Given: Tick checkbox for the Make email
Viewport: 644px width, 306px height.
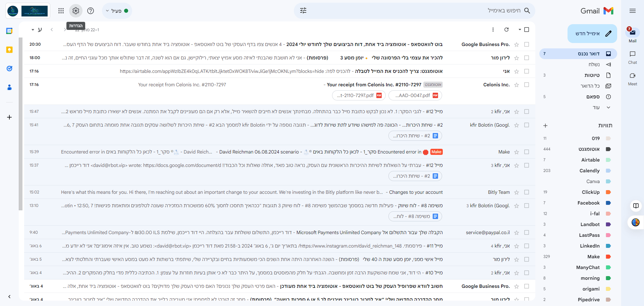Looking at the screenshot, I should [x=527, y=152].
